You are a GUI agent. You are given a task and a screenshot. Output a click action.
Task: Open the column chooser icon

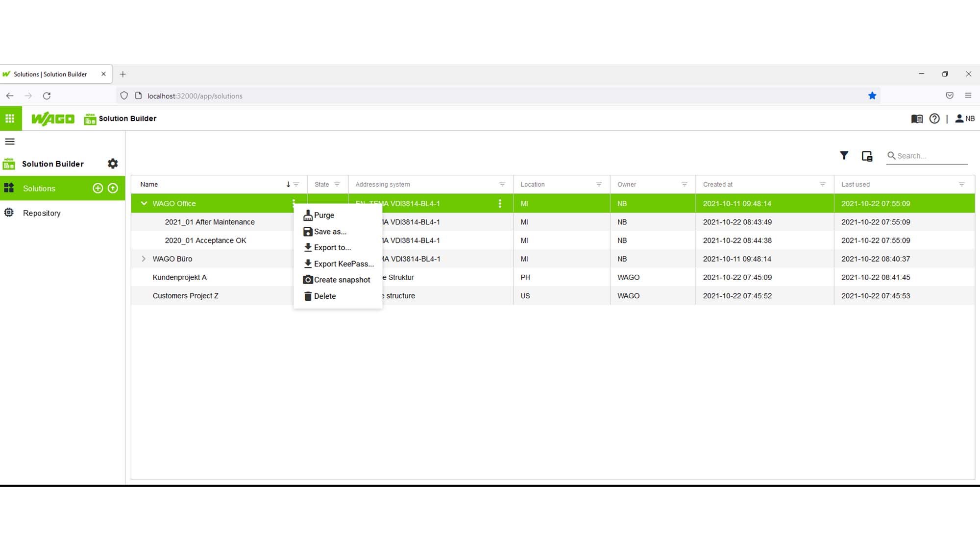(x=867, y=156)
